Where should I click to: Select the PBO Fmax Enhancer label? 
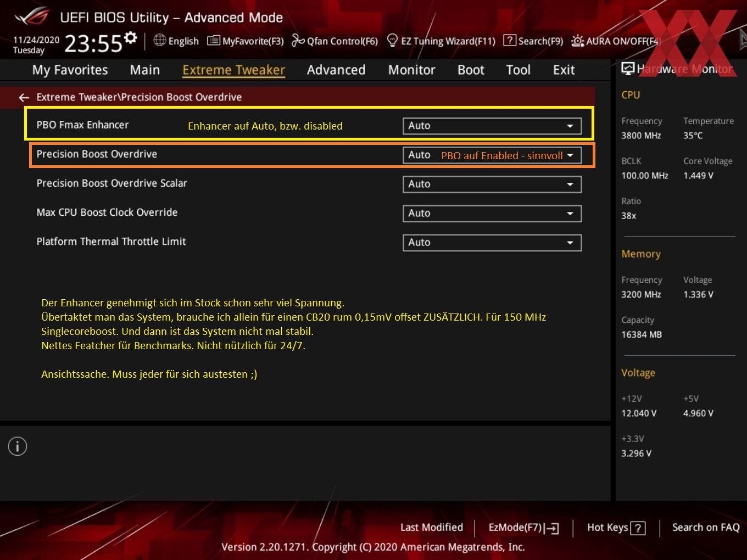click(82, 125)
